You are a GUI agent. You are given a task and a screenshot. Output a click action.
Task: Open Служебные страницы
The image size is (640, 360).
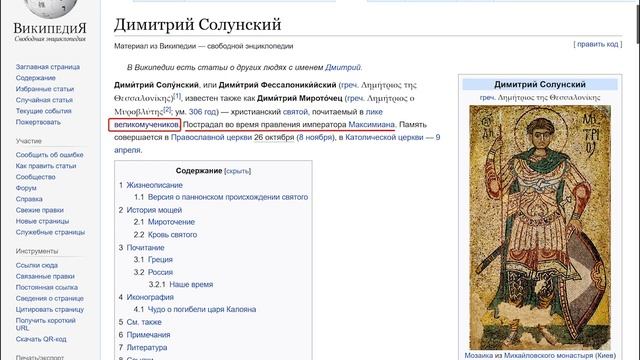point(50,232)
